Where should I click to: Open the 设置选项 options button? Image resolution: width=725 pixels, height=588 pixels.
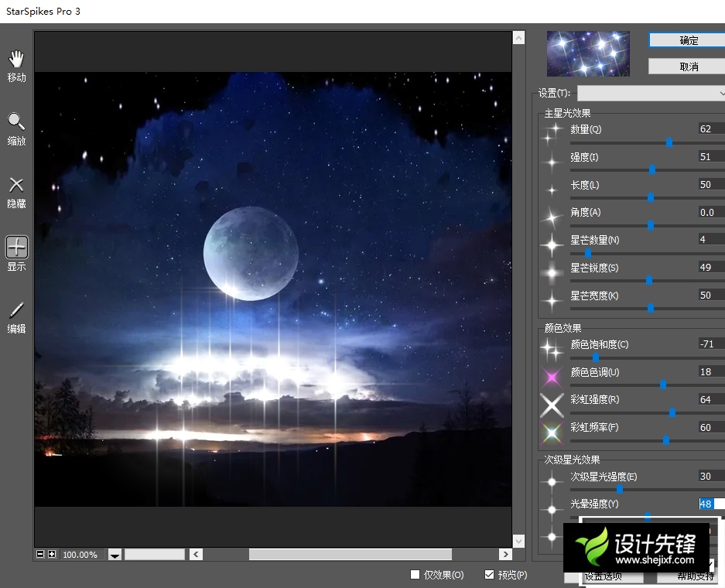(611, 576)
